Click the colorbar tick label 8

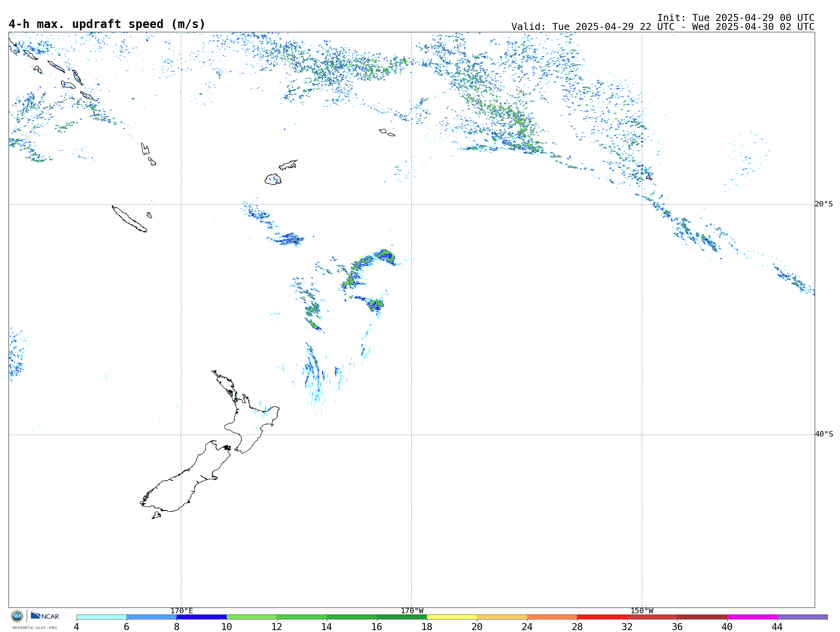pyautogui.click(x=177, y=627)
